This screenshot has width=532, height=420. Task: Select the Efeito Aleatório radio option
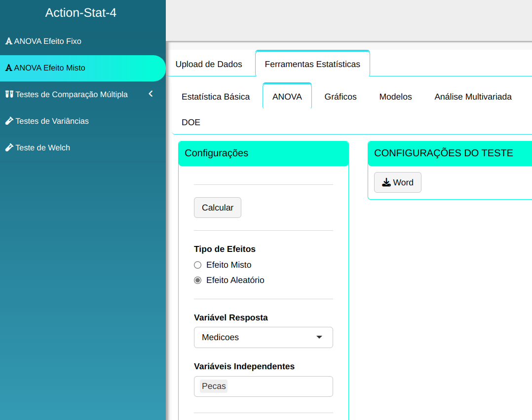[198, 280]
